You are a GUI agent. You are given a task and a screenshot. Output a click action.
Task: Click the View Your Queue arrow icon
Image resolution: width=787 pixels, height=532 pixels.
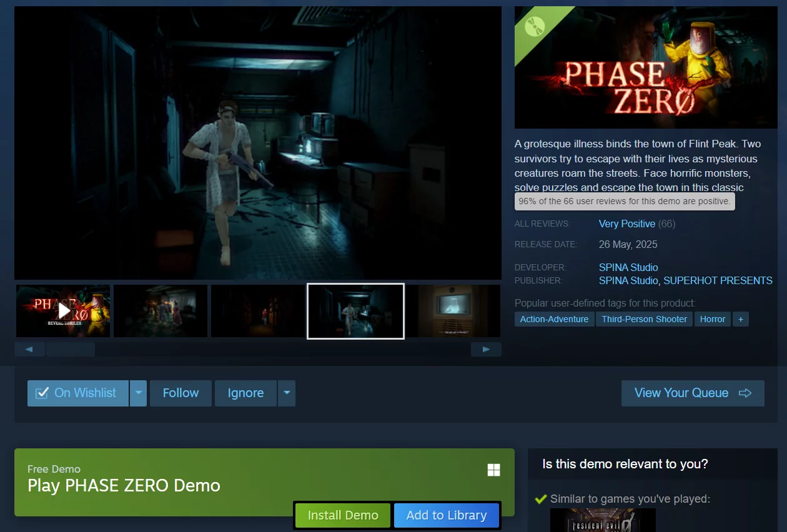tap(745, 393)
